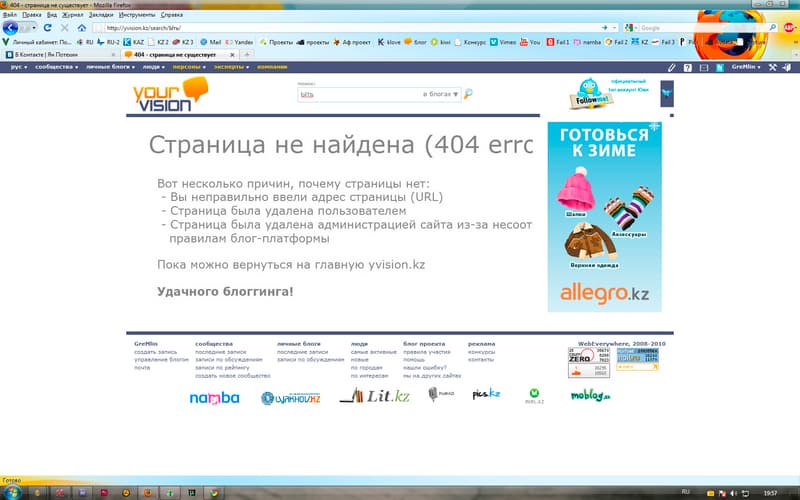
Task: Open the Журнал menu
Action: tap(72, 15)
